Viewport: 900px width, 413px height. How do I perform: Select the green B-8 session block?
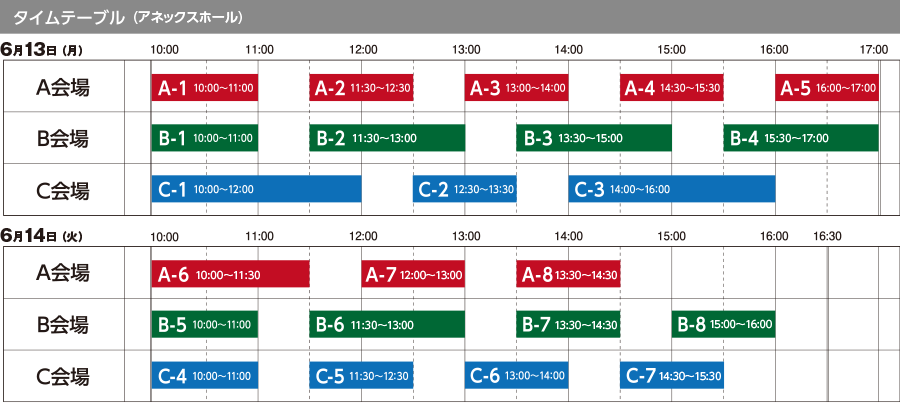coord(723,324)
